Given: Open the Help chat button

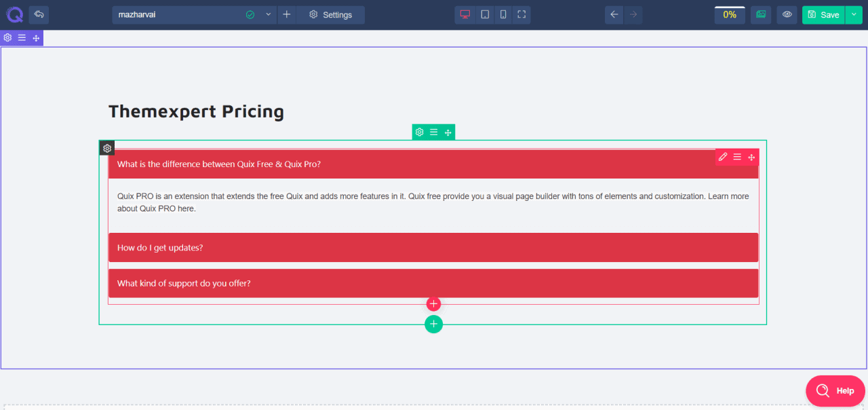Looking at the screenshot, I should pos(835,391).
